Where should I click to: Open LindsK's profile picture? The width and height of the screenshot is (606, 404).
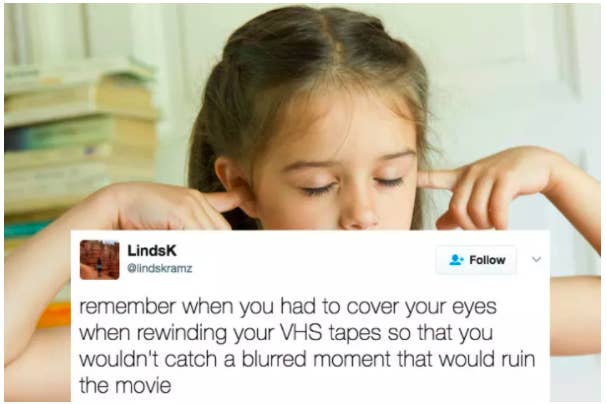point(100,259)
